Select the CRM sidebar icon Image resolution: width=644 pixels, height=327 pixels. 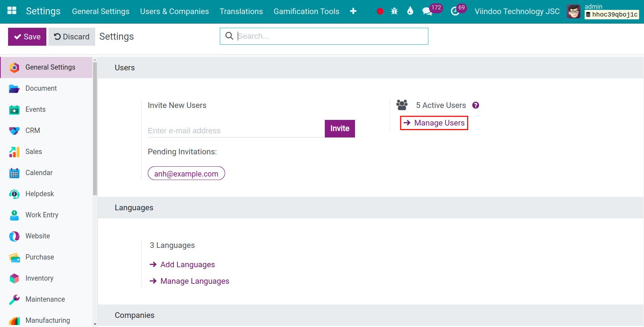(14, 130)
